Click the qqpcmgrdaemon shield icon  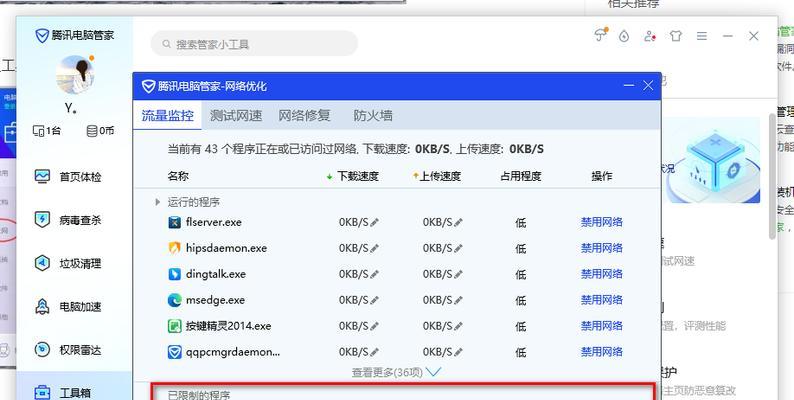(175, 351)
